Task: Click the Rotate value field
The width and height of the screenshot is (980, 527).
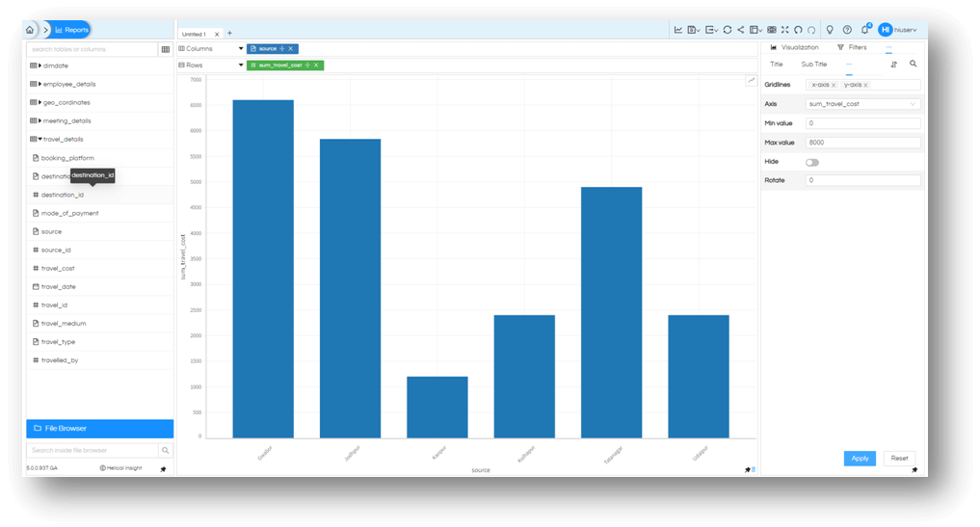Action: click(862, 181)
